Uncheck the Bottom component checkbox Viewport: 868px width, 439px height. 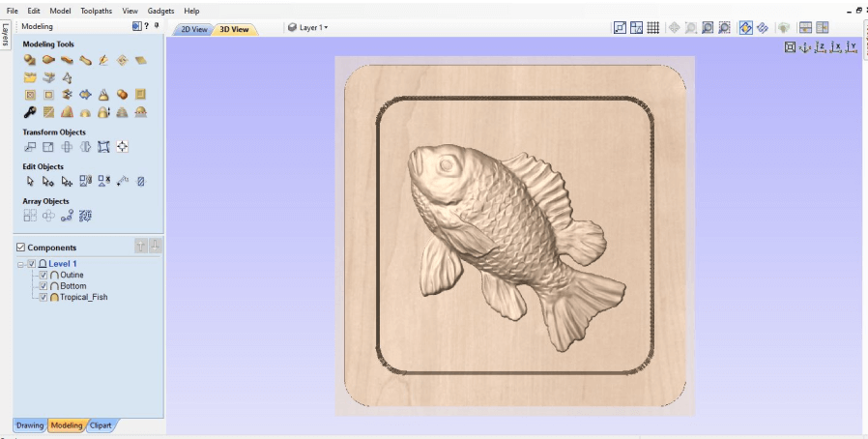click(x=43, y=286)
